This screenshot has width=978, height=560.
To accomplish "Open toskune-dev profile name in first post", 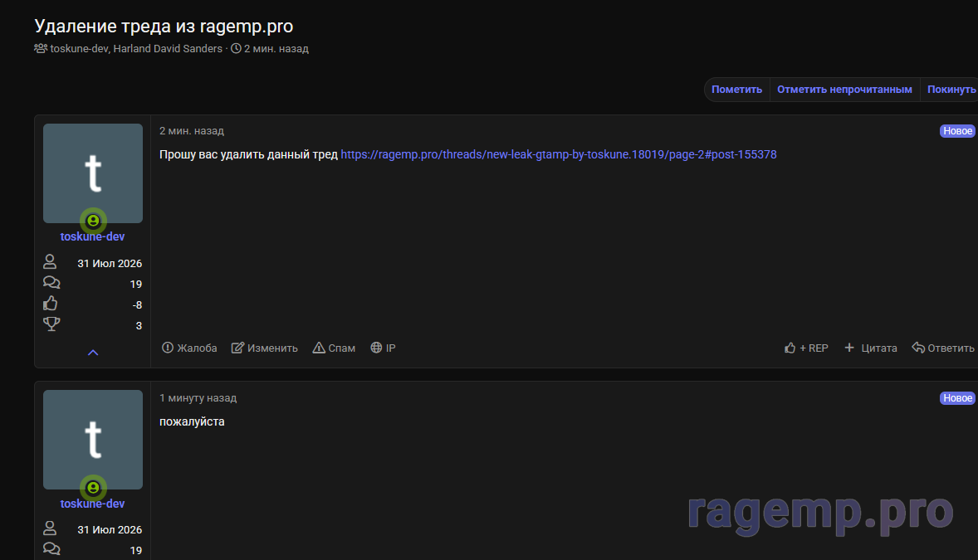I will pyautogui.click(x=92, y=236).
